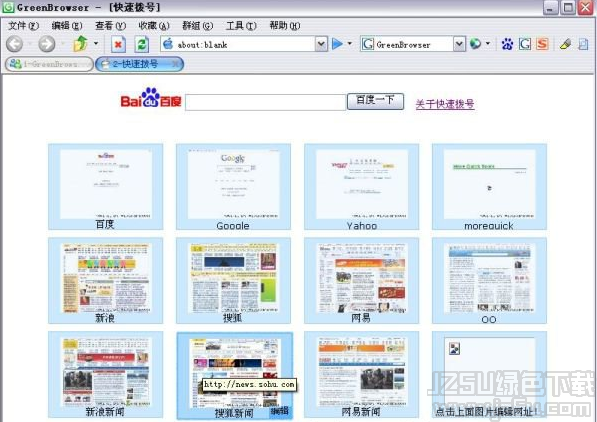Open the 帮助 menu

pyautogui.click(x=284, y=26)
